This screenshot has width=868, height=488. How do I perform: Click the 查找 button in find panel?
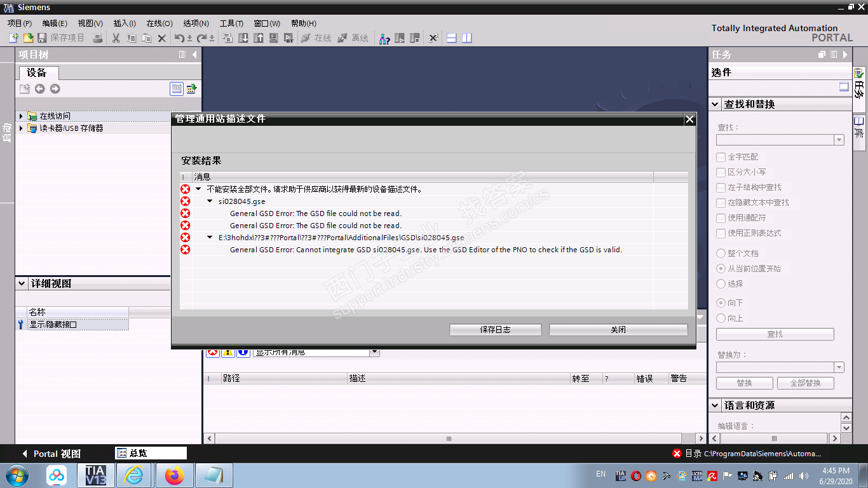coord(775,334)
